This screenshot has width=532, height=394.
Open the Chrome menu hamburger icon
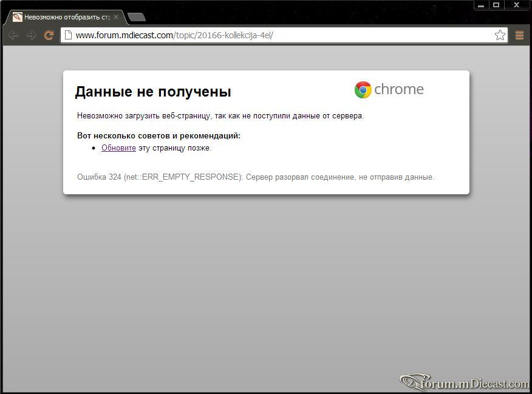point(519,35)
